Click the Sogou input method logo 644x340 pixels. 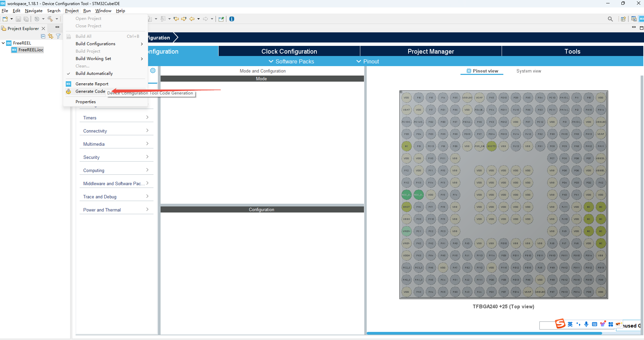[x=560, y=324]
